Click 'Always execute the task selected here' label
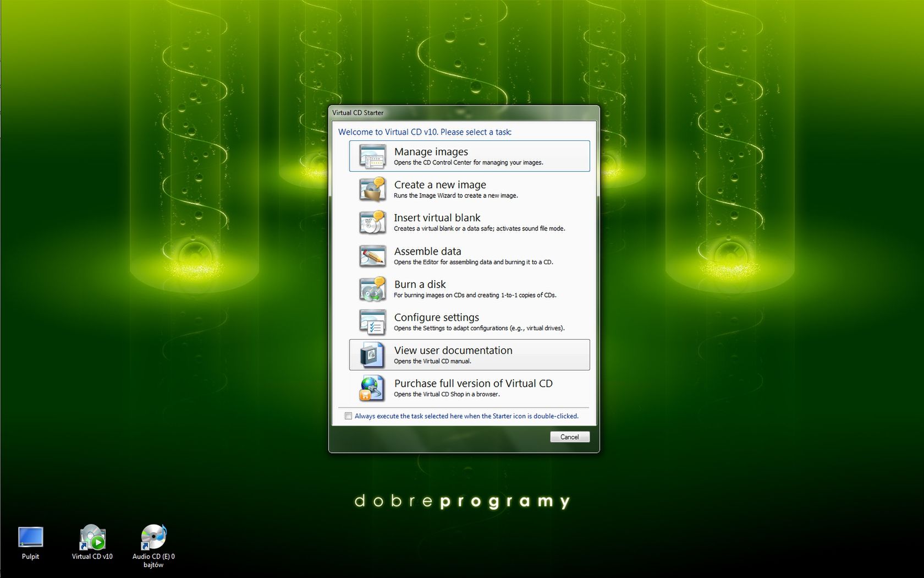 pyautogui.click(x=466, y=416)
